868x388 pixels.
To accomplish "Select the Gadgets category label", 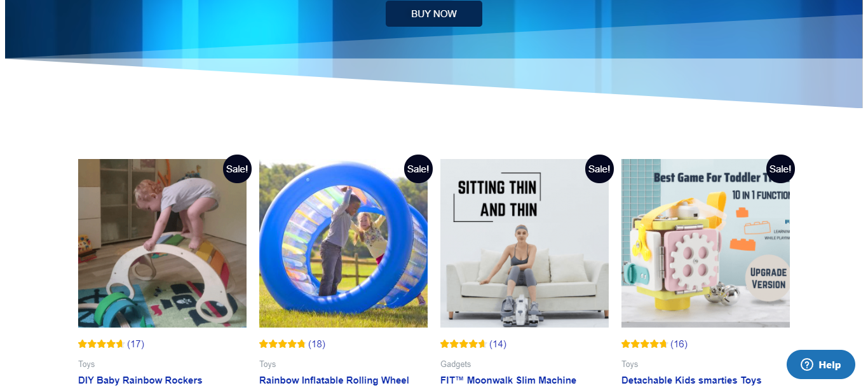I will [x=456, y=364].
